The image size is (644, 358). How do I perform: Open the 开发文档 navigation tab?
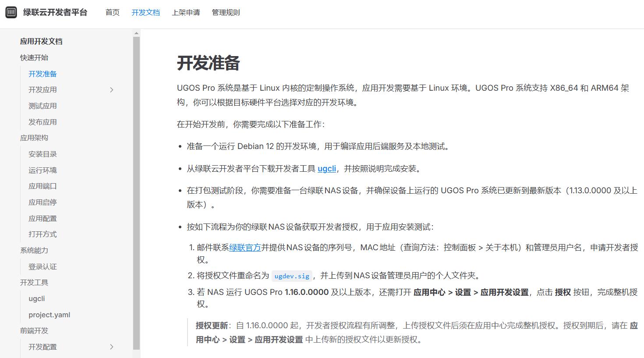(x=146, y=12)
